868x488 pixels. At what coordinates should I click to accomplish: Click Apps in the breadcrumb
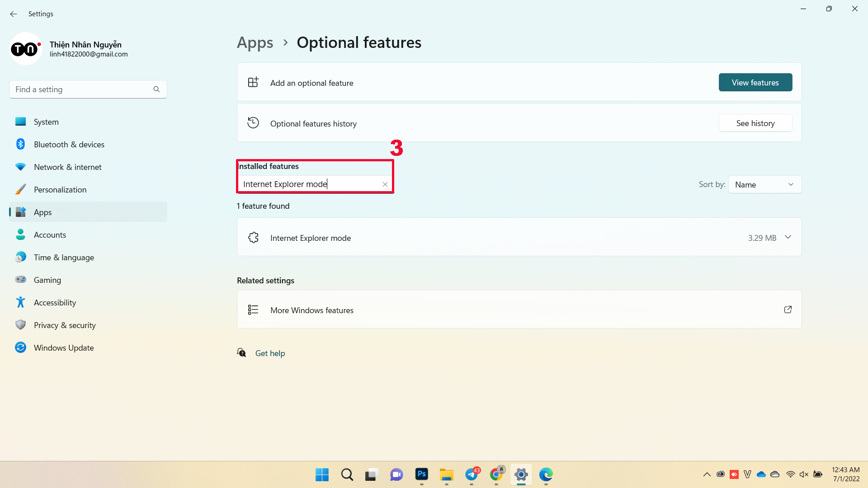[x=255, y=42]
